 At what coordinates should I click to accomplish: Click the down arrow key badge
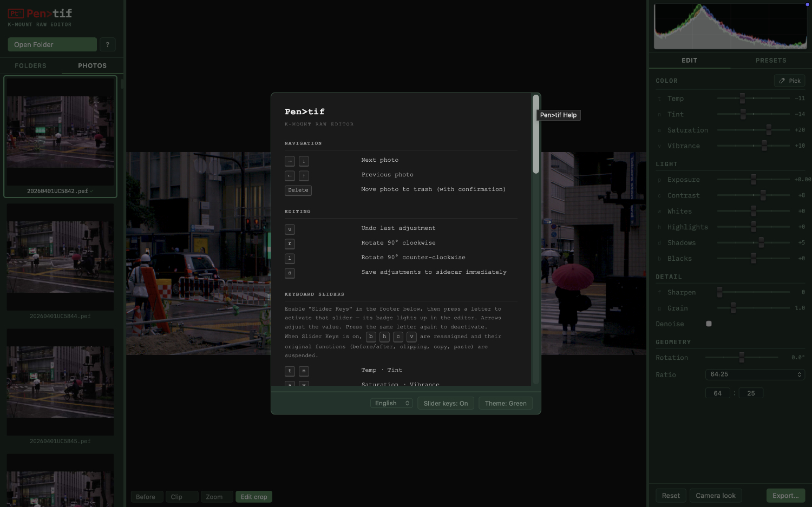point(304,161)
